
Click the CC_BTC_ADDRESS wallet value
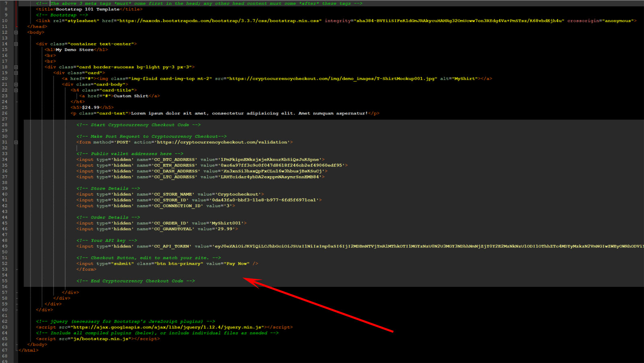point(270,160)
